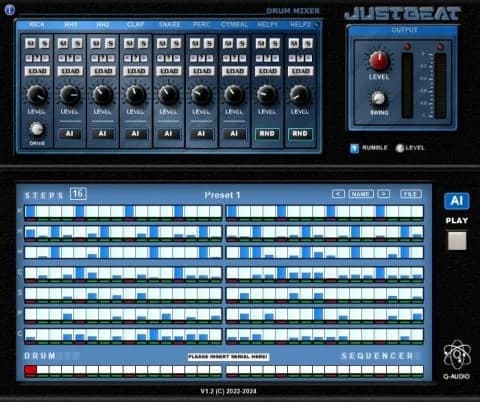Select the red first step position indicator
The width and height of the screenshot is (480, 402).
[30, 370]
